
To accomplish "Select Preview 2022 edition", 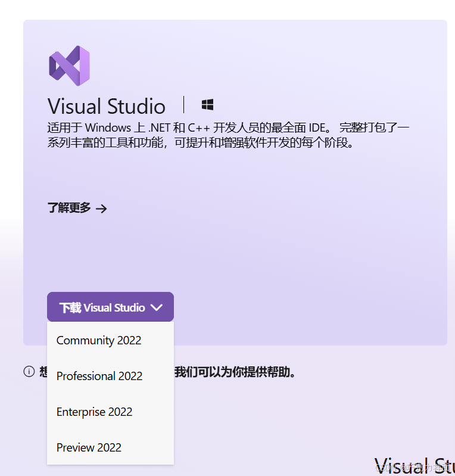I will pos(111,447).
